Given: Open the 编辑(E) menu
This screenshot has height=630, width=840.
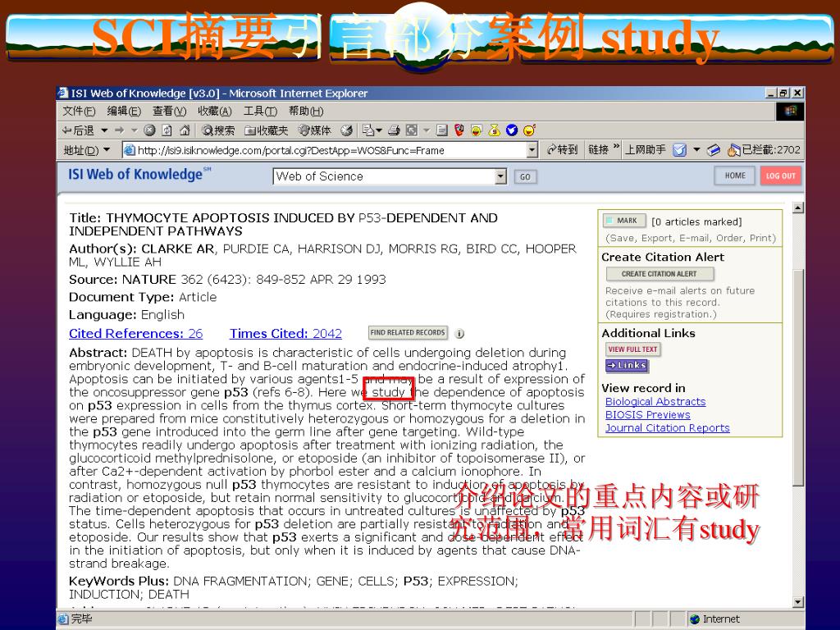Looking at the screenshot, I should [x=124, y=111].
